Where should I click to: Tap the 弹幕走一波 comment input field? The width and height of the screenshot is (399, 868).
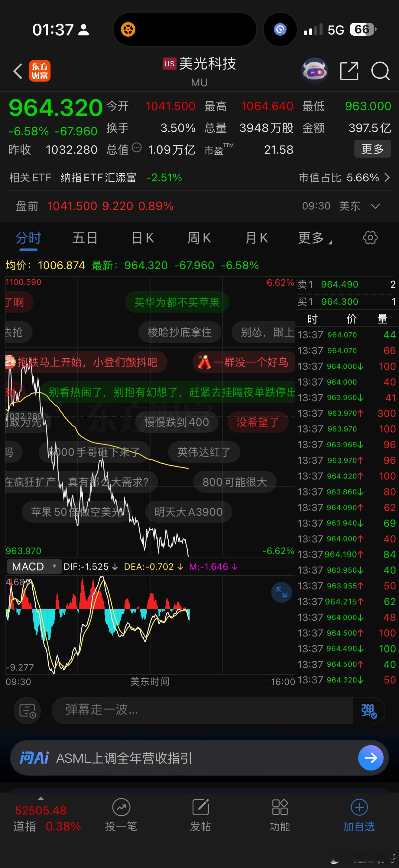click(202, 710)
